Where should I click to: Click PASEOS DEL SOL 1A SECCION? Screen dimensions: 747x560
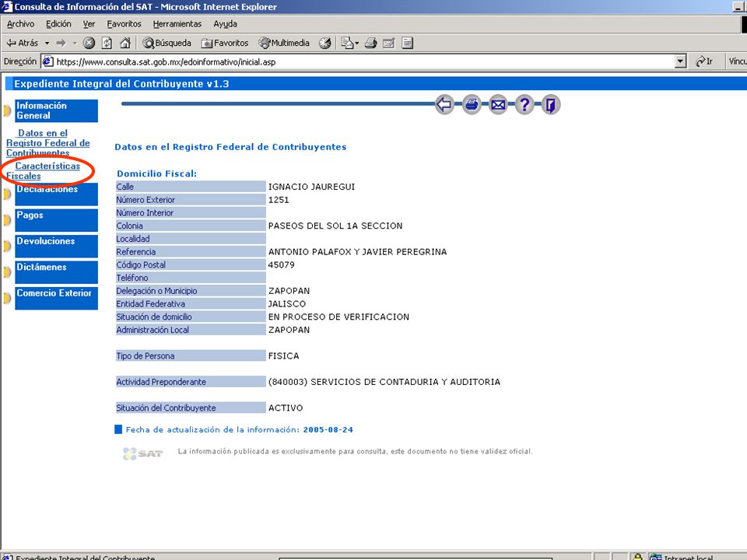pyautogui.click(x=335, y=226)
